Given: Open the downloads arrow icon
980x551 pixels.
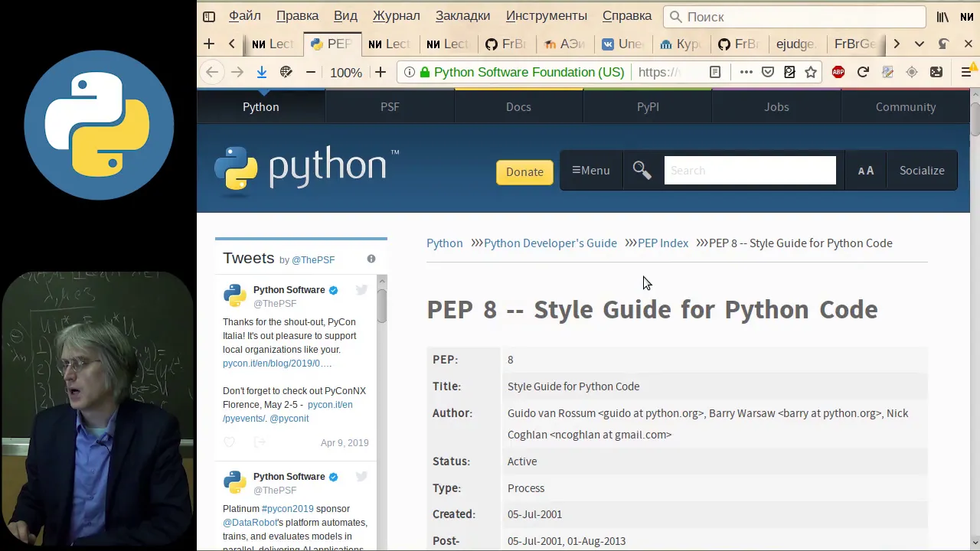Looking at the screenshot, I should (x=262, y=72).
